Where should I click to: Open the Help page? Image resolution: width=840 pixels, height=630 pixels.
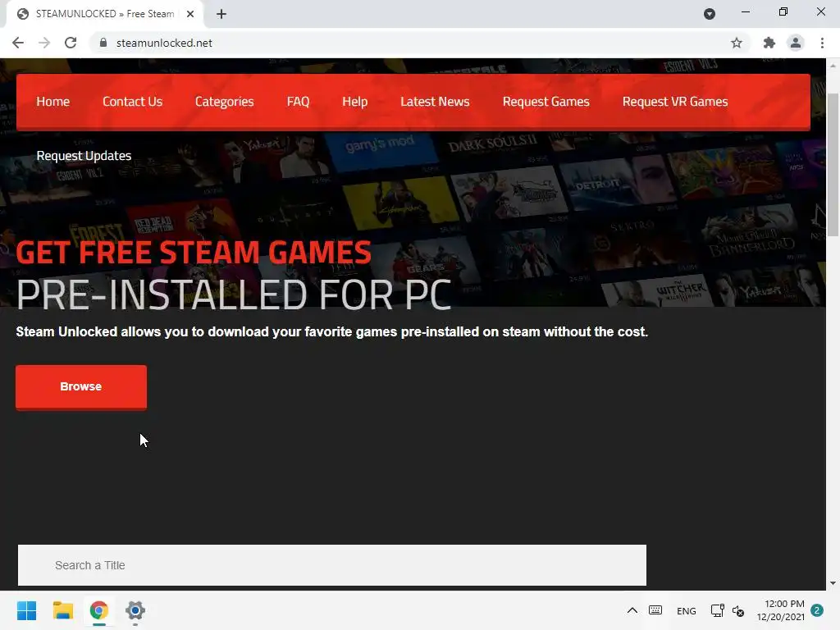pos(354,102)
